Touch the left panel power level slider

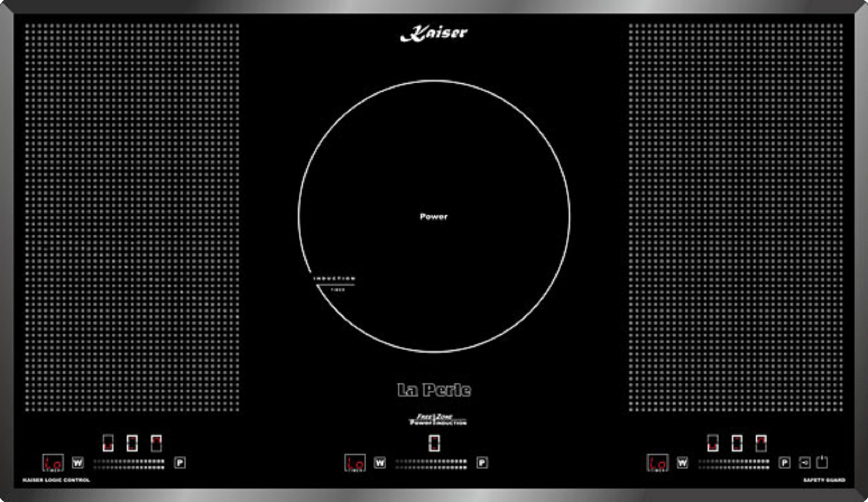(129, 464)
